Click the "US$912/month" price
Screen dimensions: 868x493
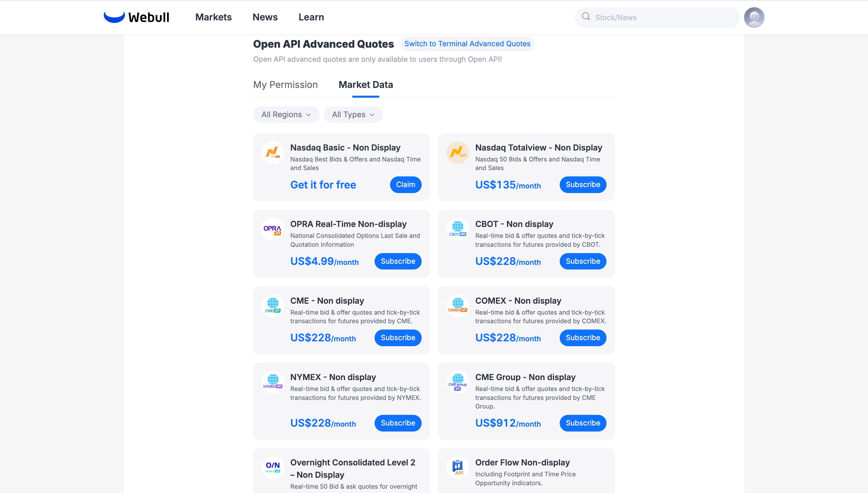pos(508,423)
